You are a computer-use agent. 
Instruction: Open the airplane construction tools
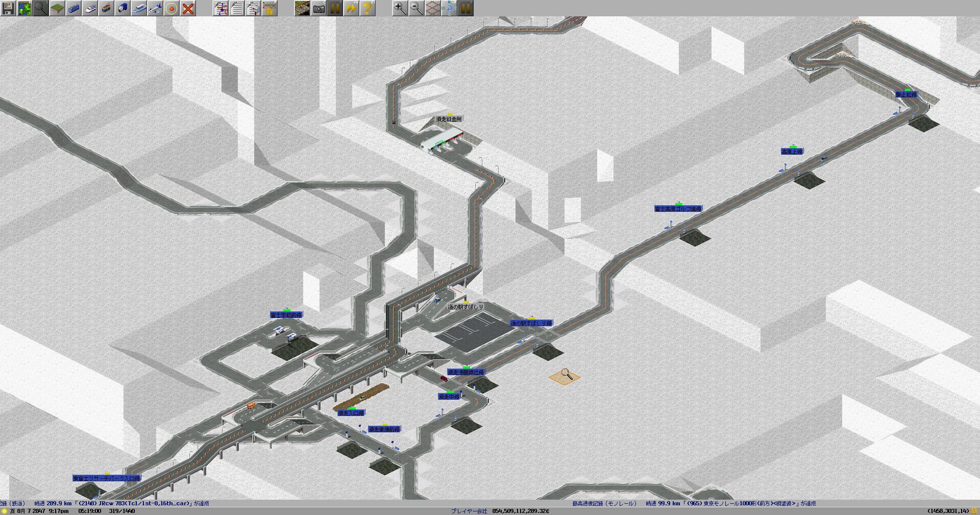pos(155,8)
